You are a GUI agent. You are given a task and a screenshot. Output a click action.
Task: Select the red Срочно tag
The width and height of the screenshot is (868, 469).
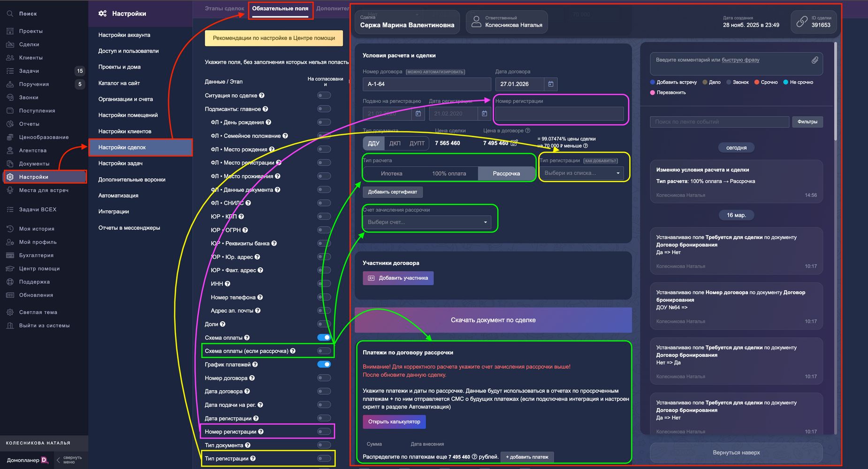click(x=766, y=82)
